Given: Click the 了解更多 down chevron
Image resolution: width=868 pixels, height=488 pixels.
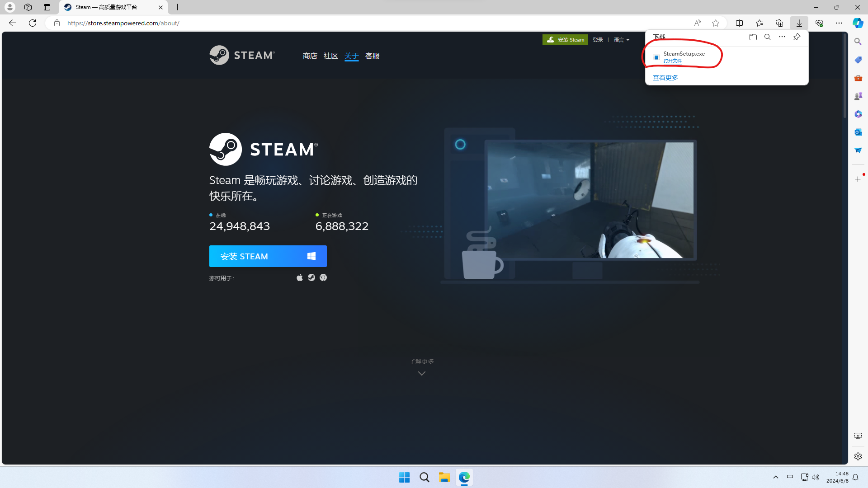Looking at the screenshot, I should pyautogui.click(x=421, y=373).
